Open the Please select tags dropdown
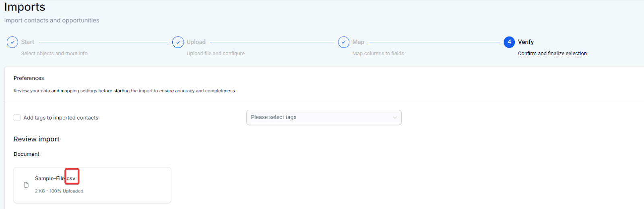The image size is (644, 209). tap(318, 117)
